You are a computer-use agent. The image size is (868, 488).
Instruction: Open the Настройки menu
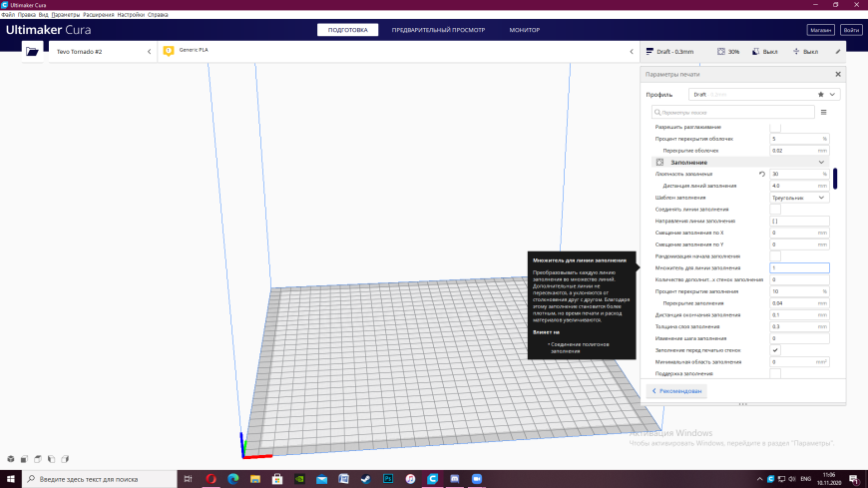131,15
